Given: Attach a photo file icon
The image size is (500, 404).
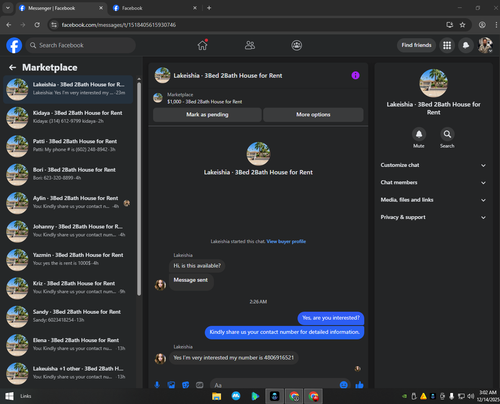Looking at the screenshot, I should click(171, 385).
